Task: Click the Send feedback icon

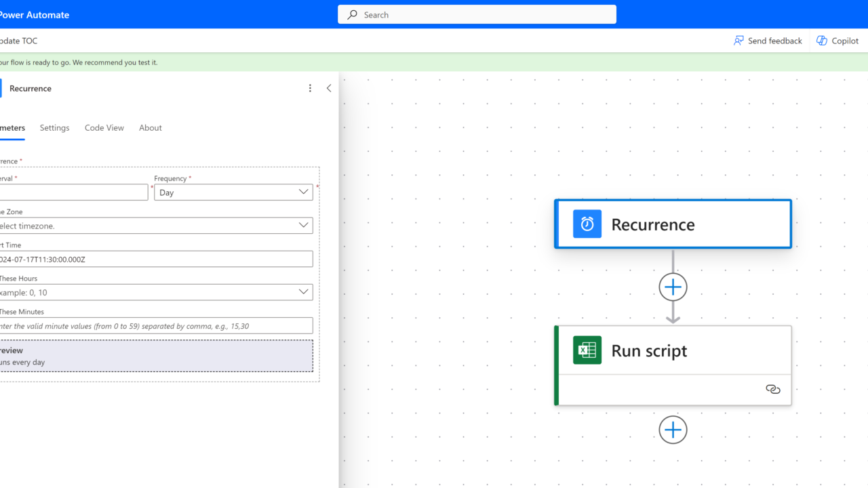Action: [x=738, y=41]
